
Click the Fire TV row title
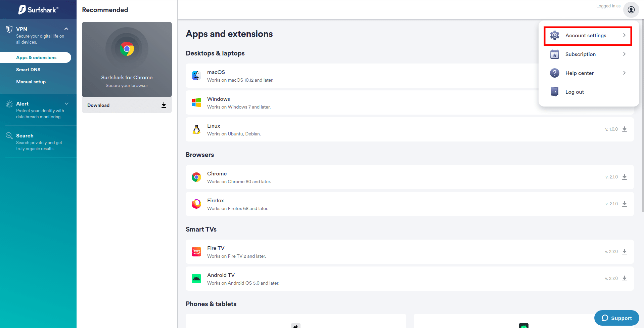pos(216,248)
